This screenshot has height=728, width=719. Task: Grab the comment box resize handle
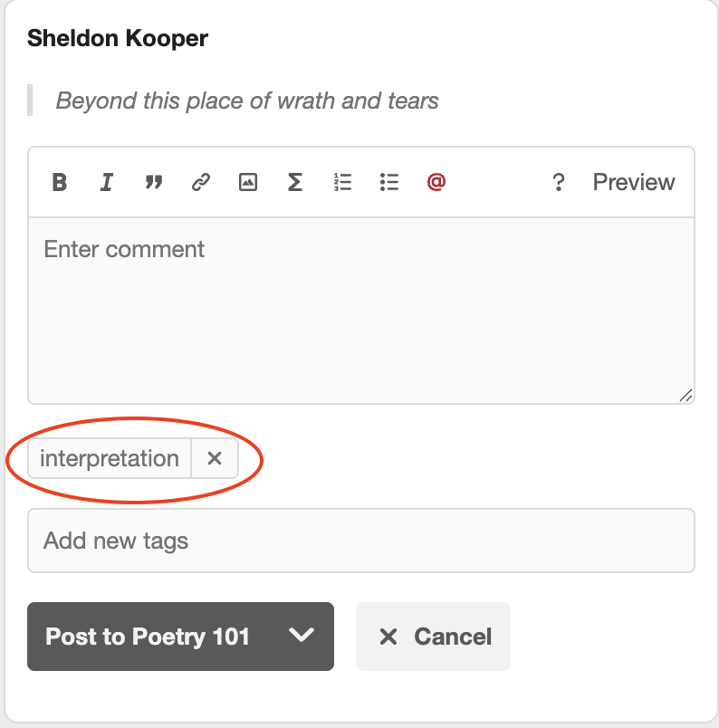[x=685, y=395]
